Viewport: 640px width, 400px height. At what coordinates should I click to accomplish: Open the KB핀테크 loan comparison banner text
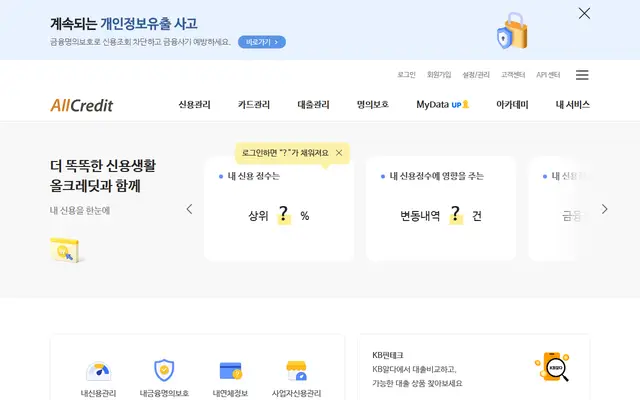[417, 369]
